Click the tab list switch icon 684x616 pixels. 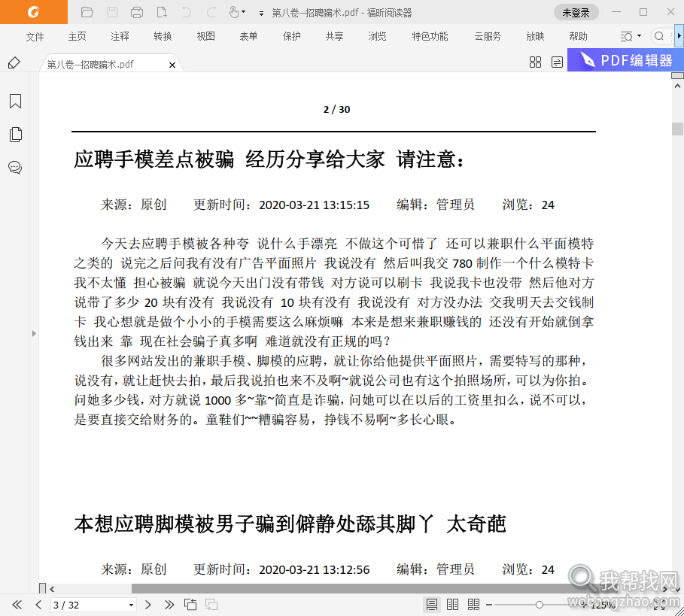[557, 62]
